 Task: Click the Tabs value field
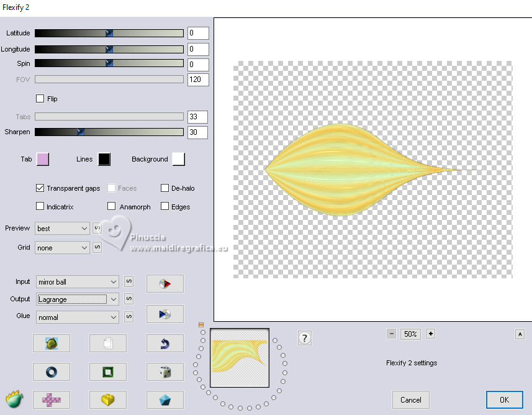click(197, 117)
